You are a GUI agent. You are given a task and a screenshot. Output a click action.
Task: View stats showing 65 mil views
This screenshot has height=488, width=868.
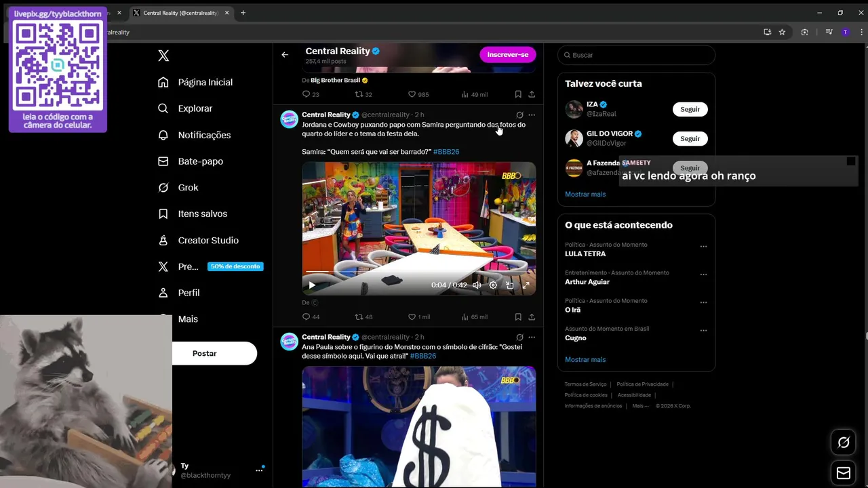(474, 317)
